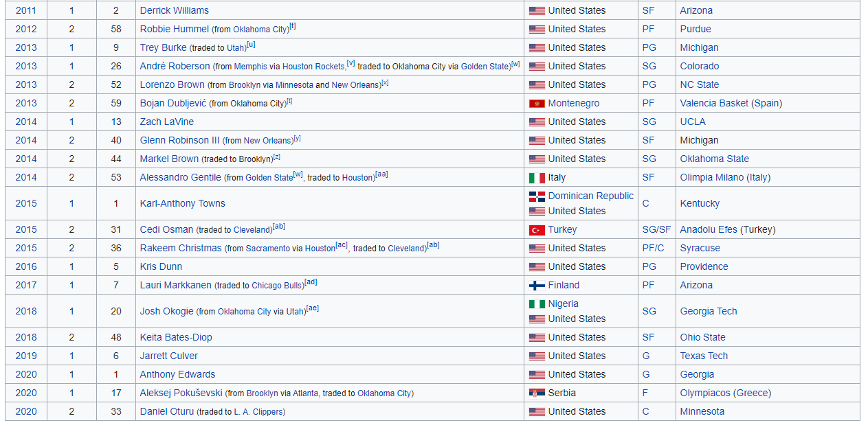Click the Syracuse college link

click(x=700, y=248)
